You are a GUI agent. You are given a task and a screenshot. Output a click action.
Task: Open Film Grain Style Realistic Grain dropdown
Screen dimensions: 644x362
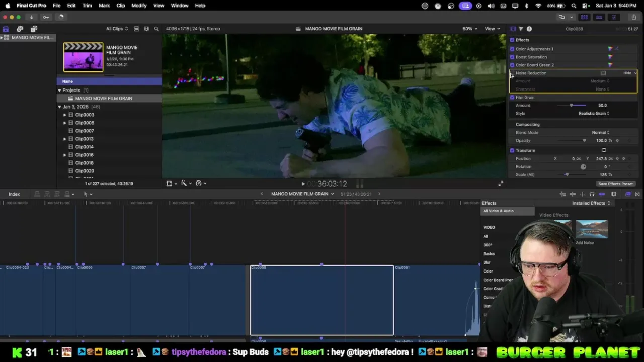pyautogui.click(x=594, y=113)
